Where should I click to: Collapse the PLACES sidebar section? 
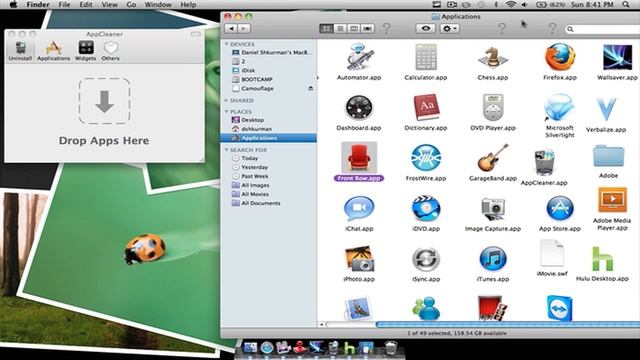pos(227,111)
